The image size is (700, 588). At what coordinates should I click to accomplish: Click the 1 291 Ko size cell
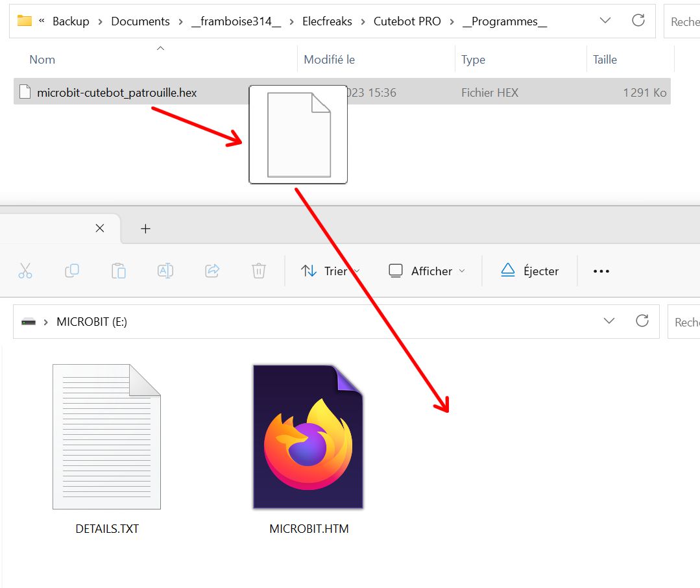[x=645, y=92]
